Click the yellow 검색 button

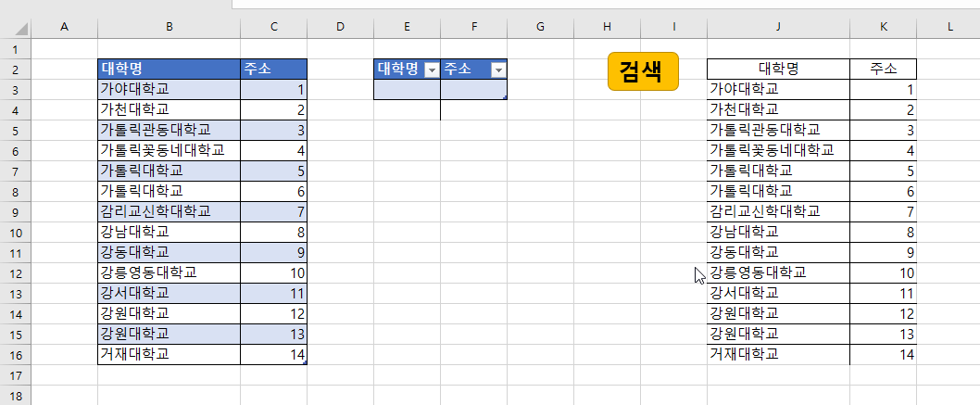coord(643,71)
